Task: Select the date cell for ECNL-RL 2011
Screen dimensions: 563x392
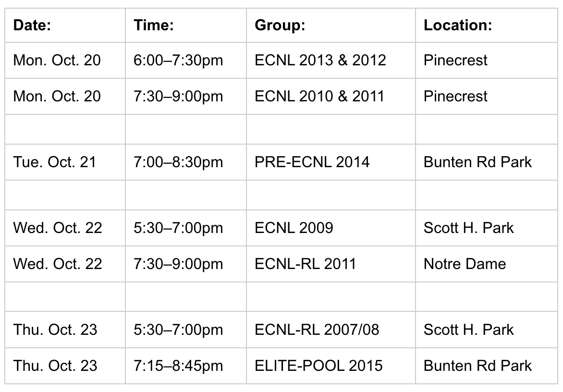Action: 58,264
